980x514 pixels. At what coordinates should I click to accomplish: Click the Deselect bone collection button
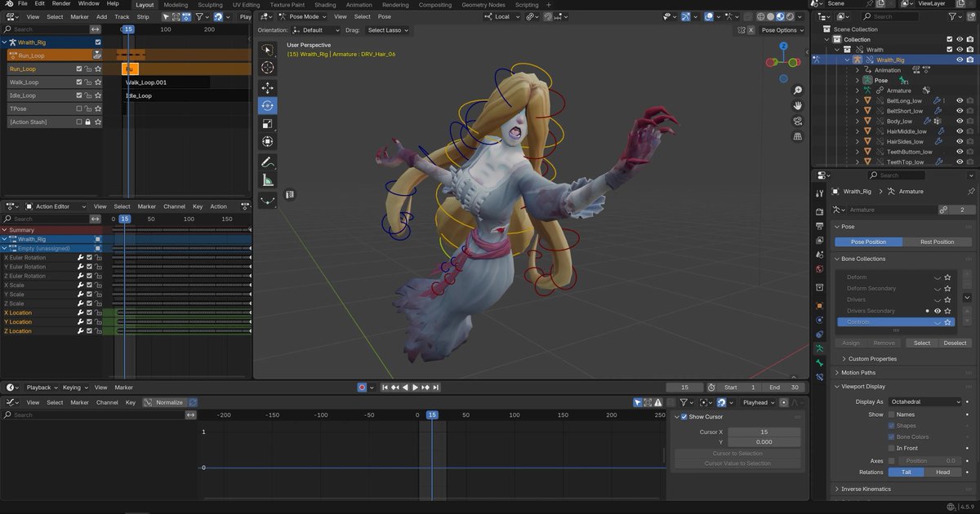point(955,343)
